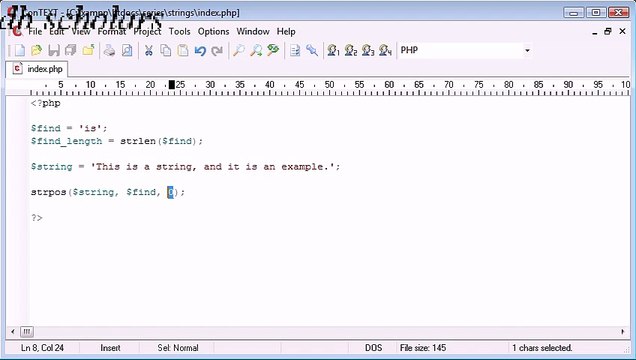Click the horizontal scrollbar left arrow

(x=13, y=332)
